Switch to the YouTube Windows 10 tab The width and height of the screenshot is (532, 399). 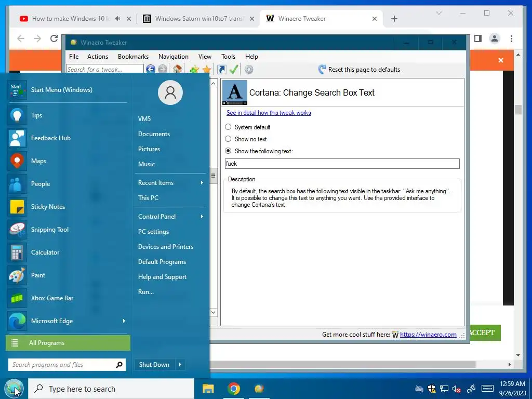tap(75, 19)
